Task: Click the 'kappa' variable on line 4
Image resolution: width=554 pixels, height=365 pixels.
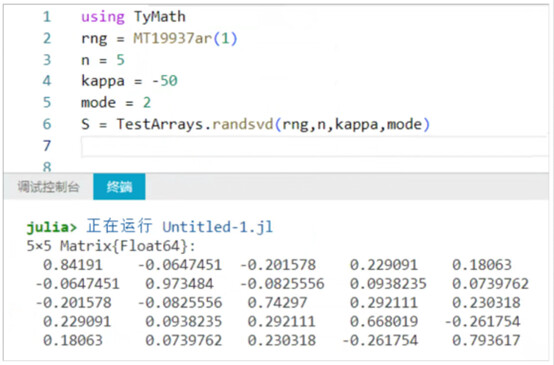Action: pyautogui.click(x=103, y=82)
